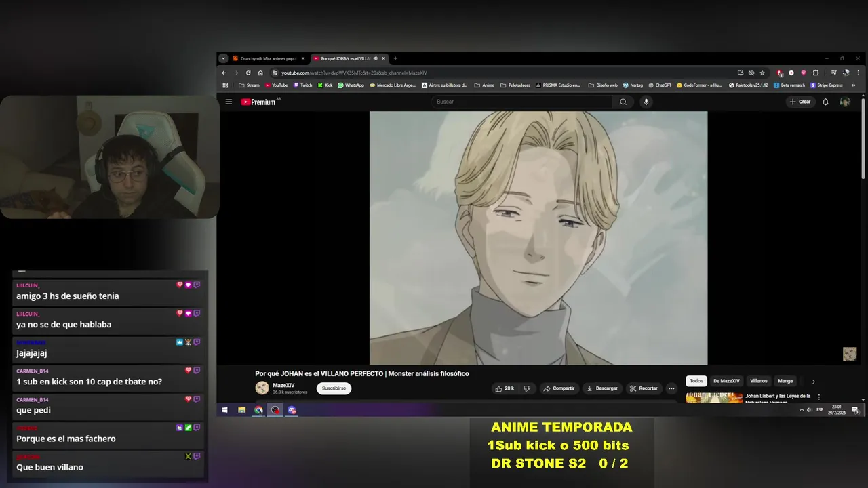Open the YouTube account avatar menu
This screenshot has height=488, width=868.
[x=845, y=102]
